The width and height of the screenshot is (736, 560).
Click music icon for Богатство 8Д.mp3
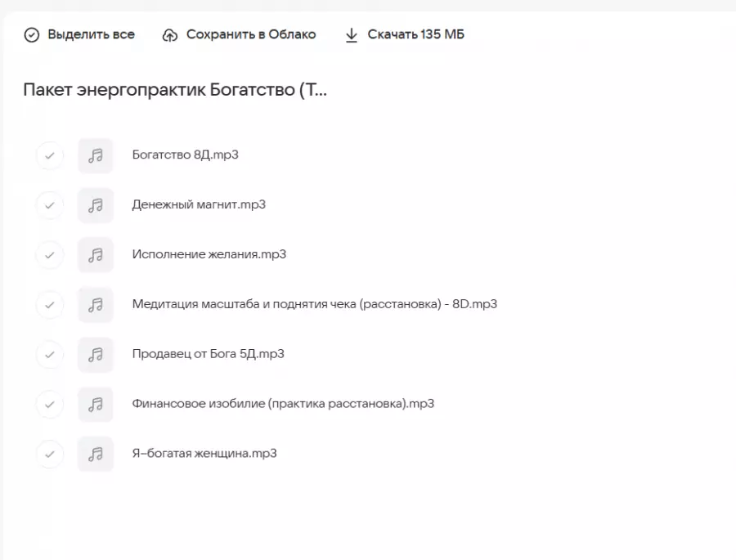96,155
